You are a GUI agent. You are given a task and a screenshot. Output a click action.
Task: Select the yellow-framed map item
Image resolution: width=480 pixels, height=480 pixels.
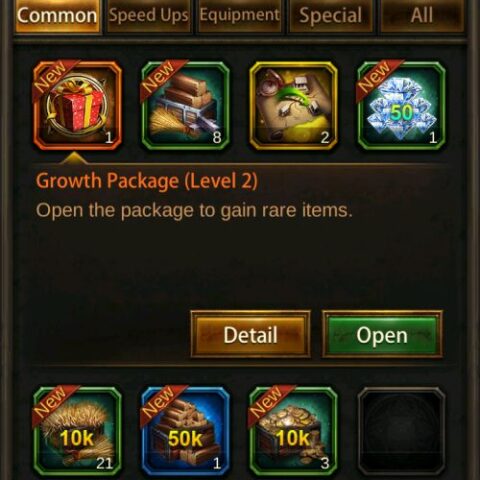293,105
